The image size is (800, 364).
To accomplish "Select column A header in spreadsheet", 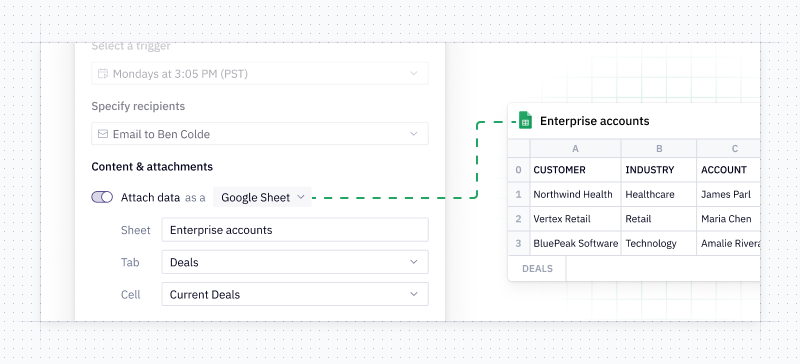I will [x=576, y=149].
